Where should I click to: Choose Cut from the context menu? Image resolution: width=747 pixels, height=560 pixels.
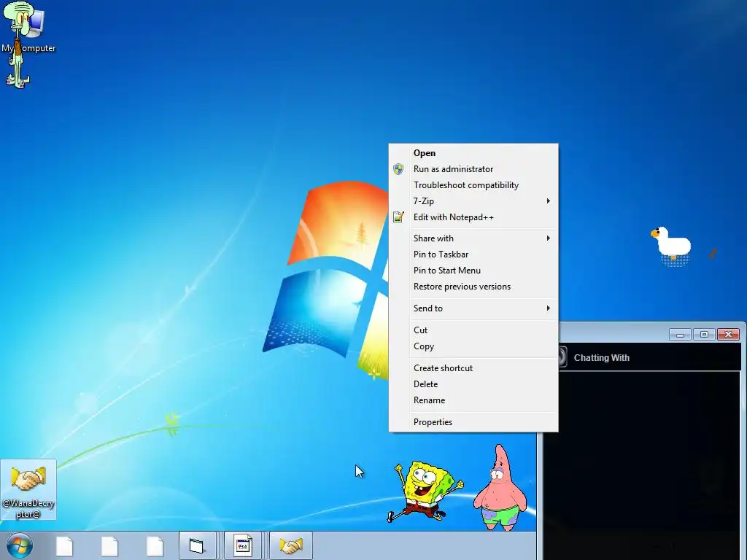[473, 330]
